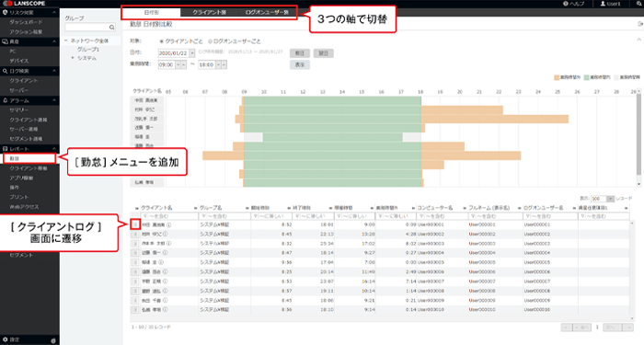The height and width of the screenshot is (345, 644).
Task: Open column menu icon for グループ名 header
Action: click(247, 208)
